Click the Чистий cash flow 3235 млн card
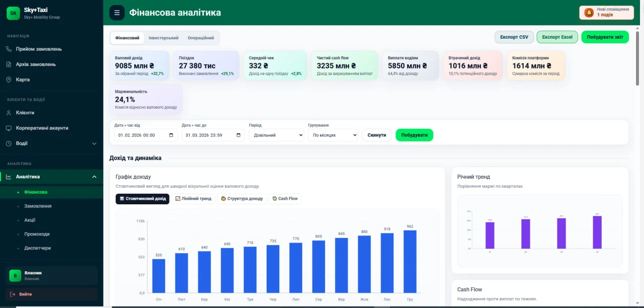 coord(345,65)
